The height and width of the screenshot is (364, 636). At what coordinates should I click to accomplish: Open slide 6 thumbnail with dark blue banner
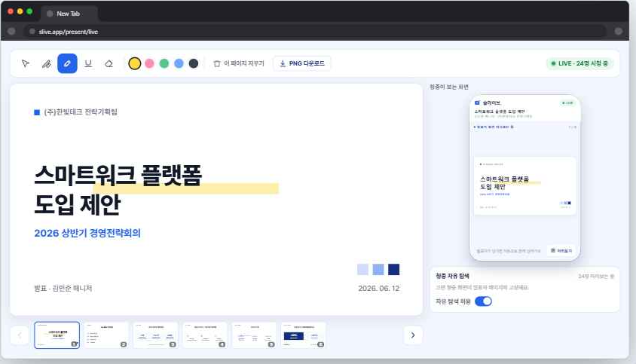(x=304, y=335)
